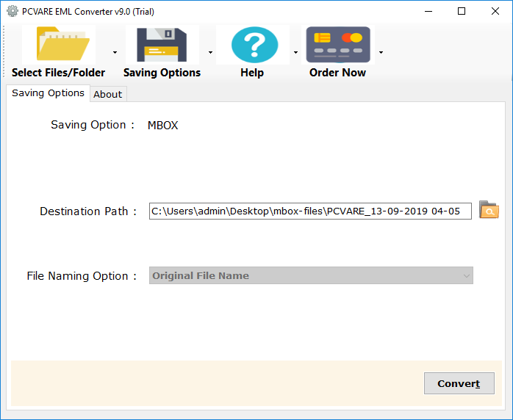Click the Select Files/Folder toolbar label
Screen dimensions: 513x420
click(x=58, y=73)
